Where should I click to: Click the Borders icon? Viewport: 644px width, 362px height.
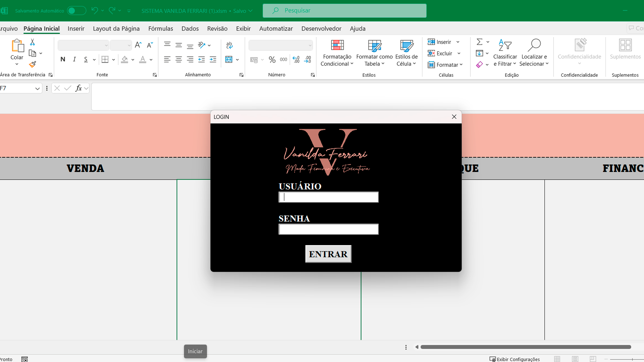[105, 59]
